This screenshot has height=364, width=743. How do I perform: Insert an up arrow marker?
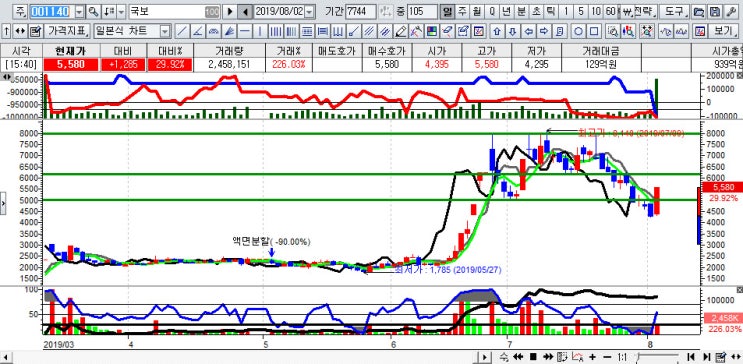pyautogui.click(x=497, y=32)
